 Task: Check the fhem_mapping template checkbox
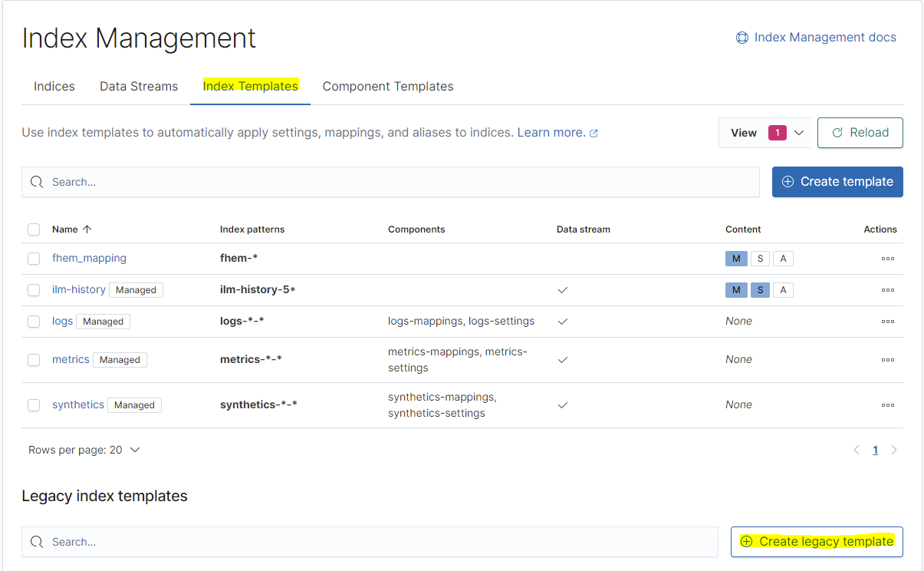point(34,259)
